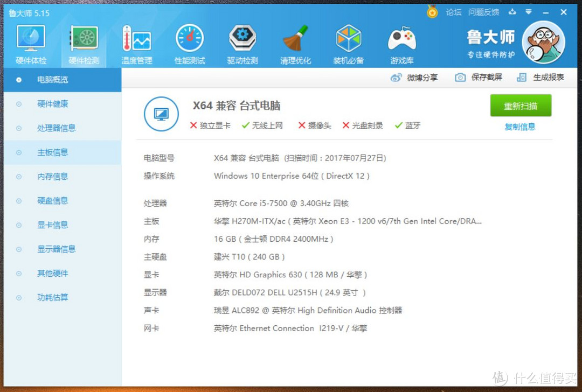Click 瑞昱 ALC892 sound card text

tap(308, 310)
